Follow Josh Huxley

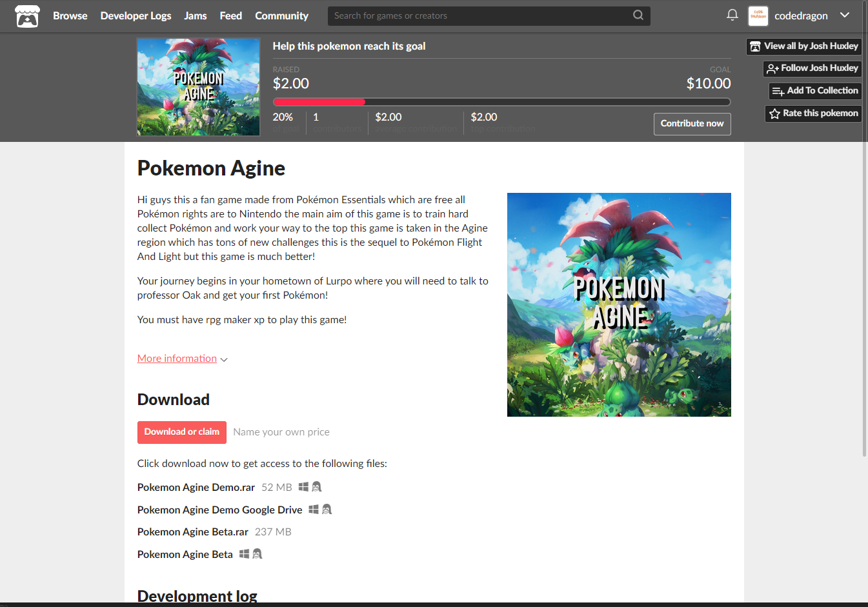812,68
